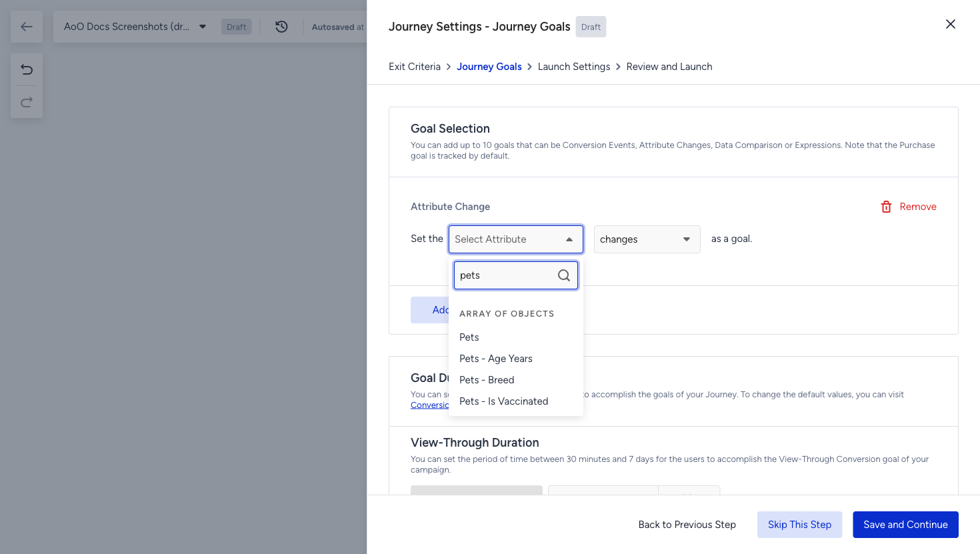Click the Draft badge beside panel title

click(x=591, y=27)
